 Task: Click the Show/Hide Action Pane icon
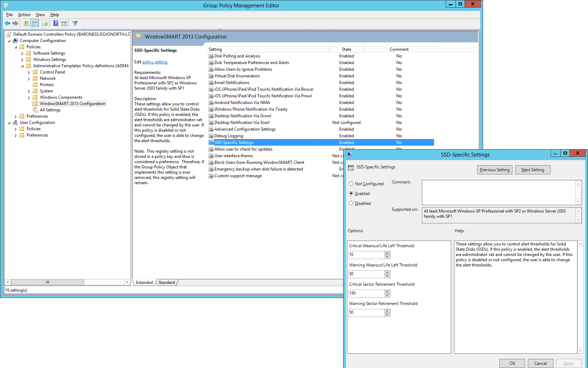64,23
